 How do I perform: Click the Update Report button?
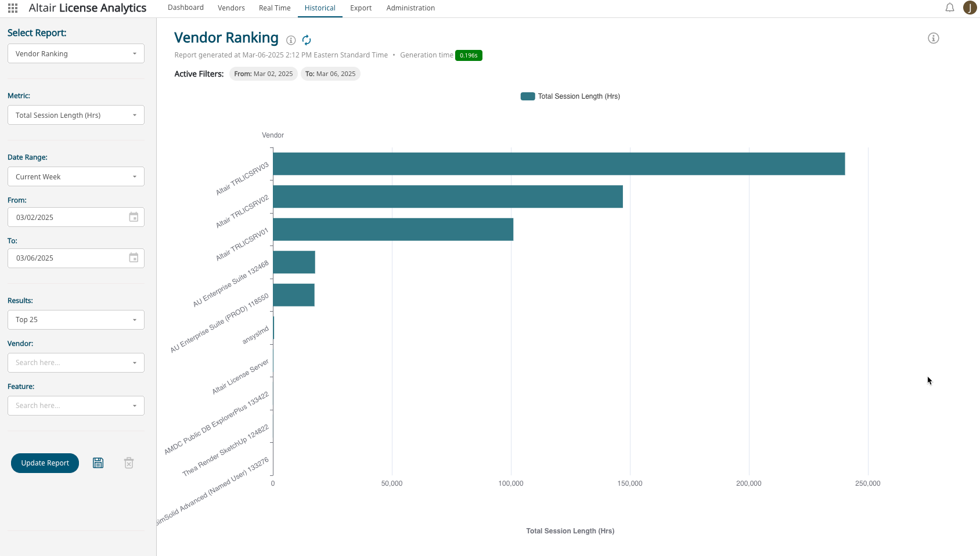coord(45,463)
